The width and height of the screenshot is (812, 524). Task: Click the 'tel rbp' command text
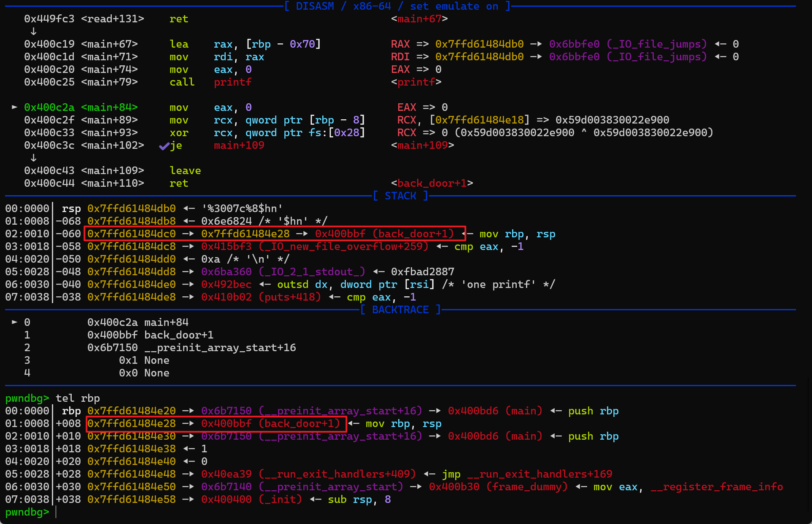tap(78, 398)
